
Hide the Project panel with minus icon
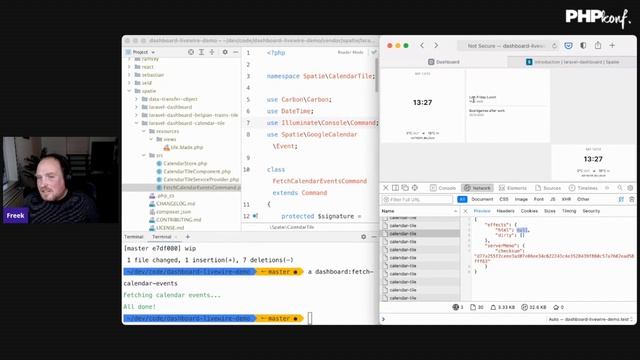pyautogui.click(x=236, y=52)
